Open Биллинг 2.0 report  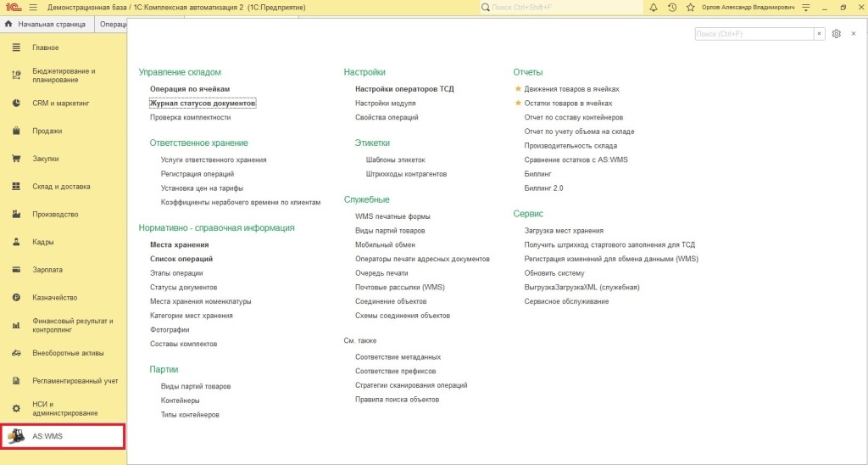(x=543, y=188)
